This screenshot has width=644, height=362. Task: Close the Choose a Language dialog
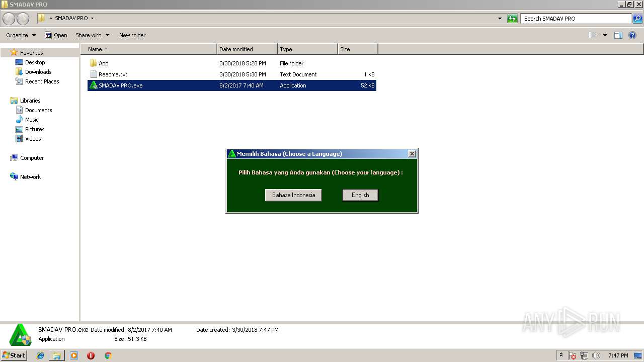[x=412, y=154]
